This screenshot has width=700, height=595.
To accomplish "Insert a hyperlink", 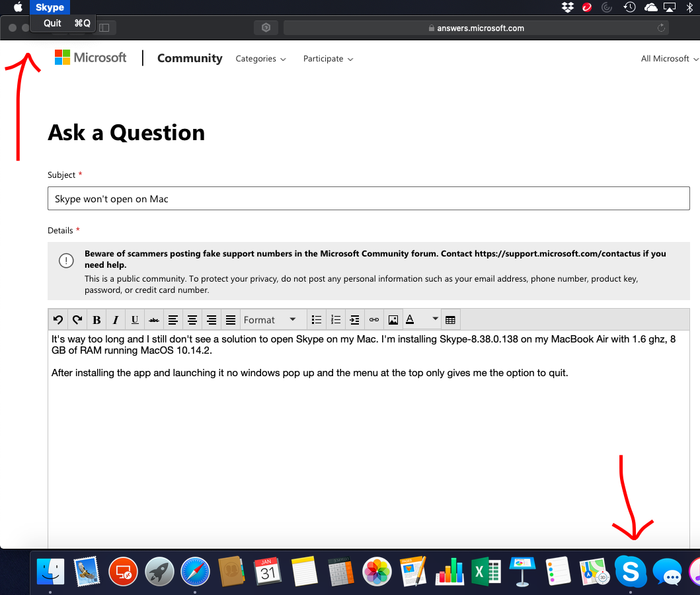I will [x=374, y=319].
